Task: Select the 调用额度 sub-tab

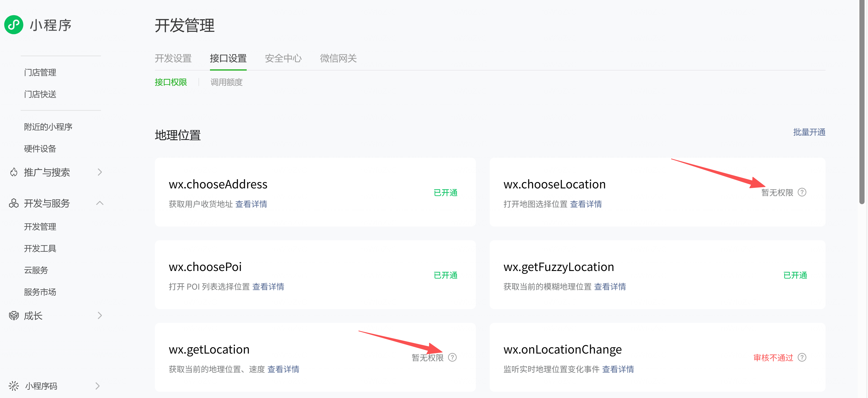Action: (x=226, y=82)
